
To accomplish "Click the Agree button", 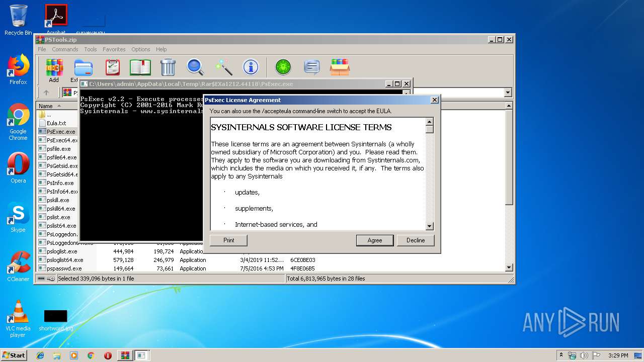I will [375, 240].
